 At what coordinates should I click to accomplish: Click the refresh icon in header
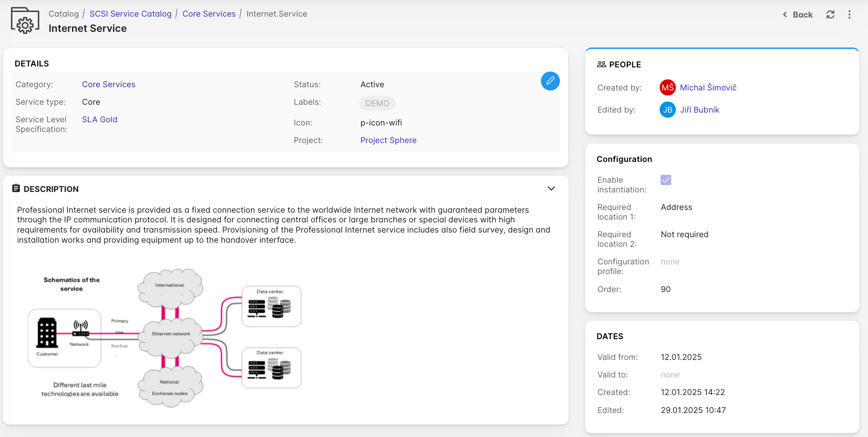pos(830,15)
